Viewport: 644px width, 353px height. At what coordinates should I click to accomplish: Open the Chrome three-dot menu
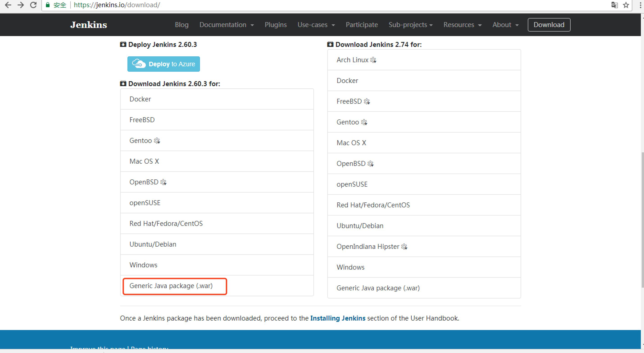[640, 5]
